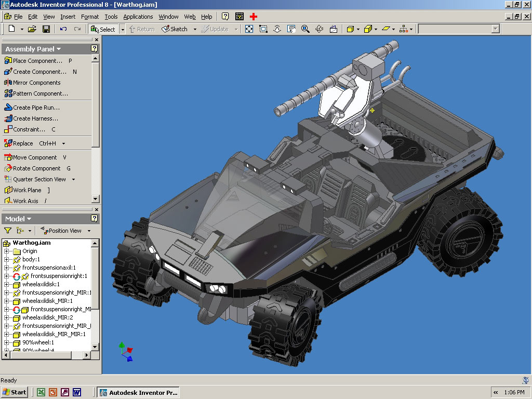Click Create Pipe Run command

pos(32,108)
